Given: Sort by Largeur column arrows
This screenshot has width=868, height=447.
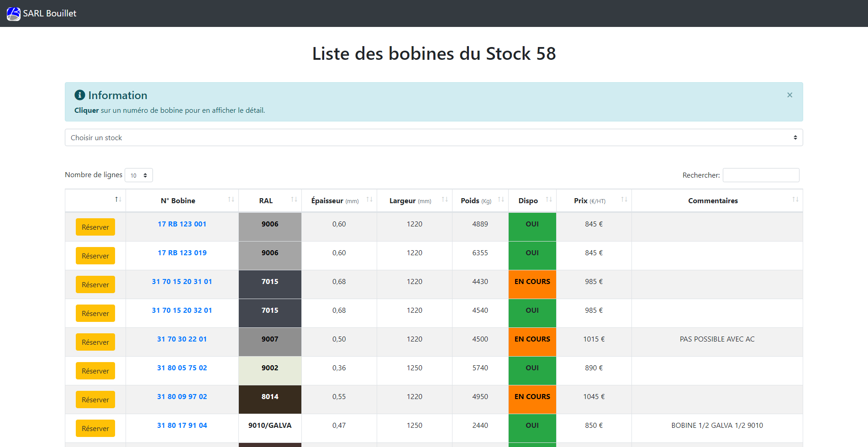Looking at the screenshot, I should click(x=445, y=200).
